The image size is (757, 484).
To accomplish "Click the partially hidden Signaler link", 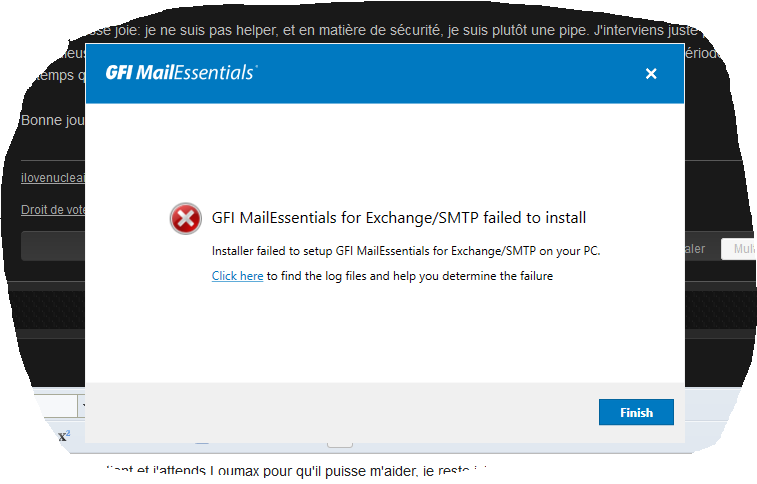I will 695,249.
